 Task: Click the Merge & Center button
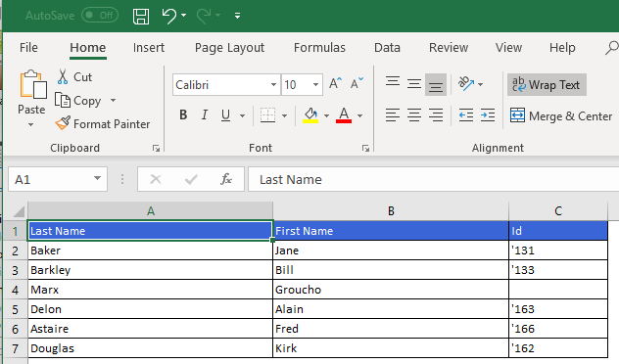pos(561,116)
